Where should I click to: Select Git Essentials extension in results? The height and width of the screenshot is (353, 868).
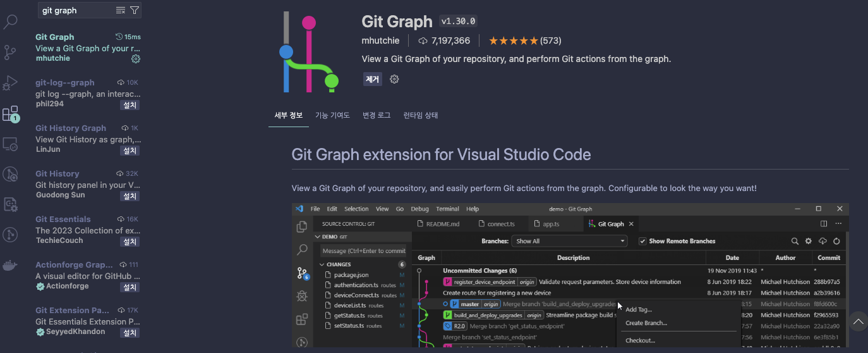88,230
